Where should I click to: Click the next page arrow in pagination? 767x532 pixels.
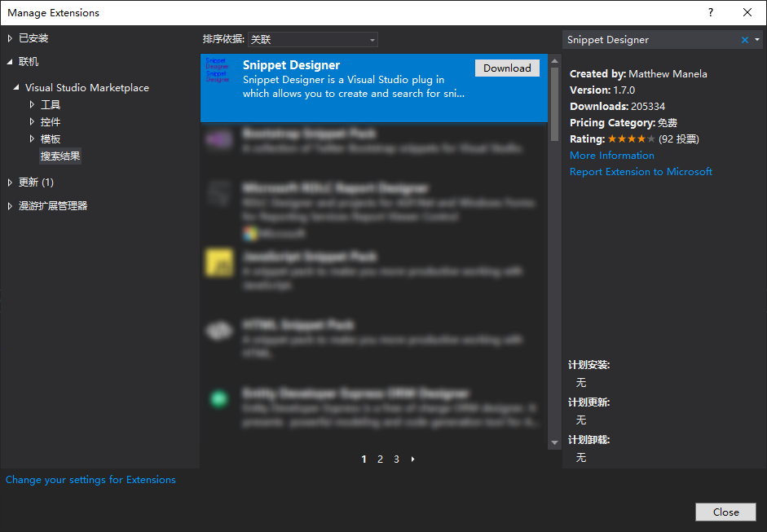[413, 459]
